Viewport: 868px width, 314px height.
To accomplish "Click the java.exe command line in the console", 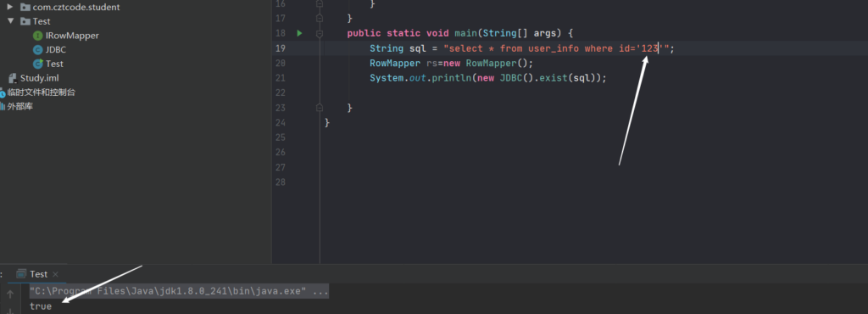I will [179, 291].
